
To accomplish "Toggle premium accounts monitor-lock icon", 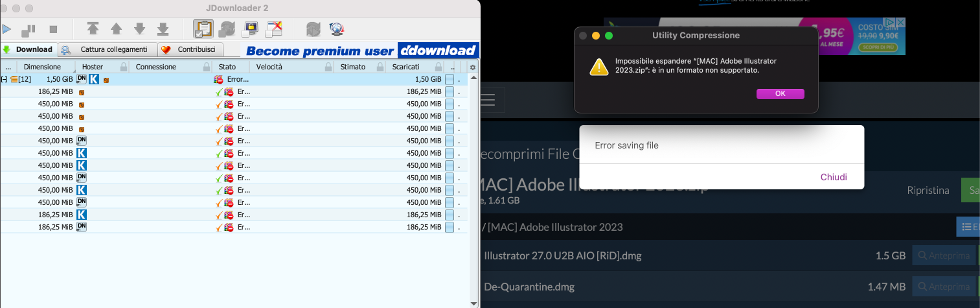I will (251, 29).
